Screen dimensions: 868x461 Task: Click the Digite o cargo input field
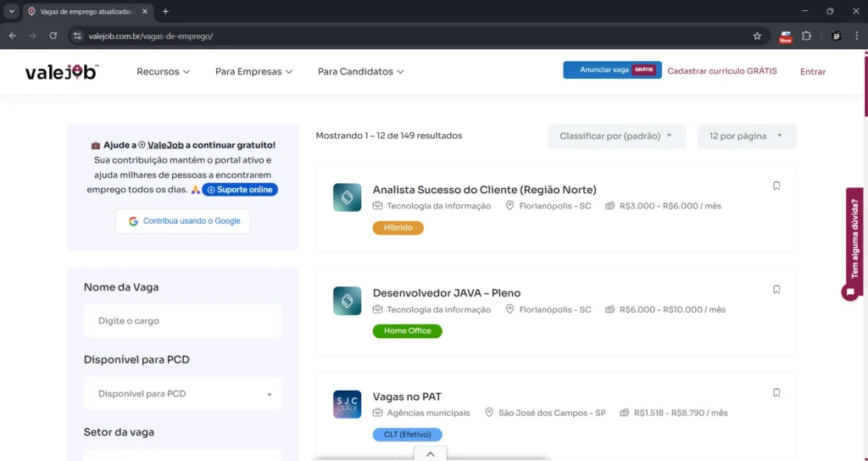182,321
